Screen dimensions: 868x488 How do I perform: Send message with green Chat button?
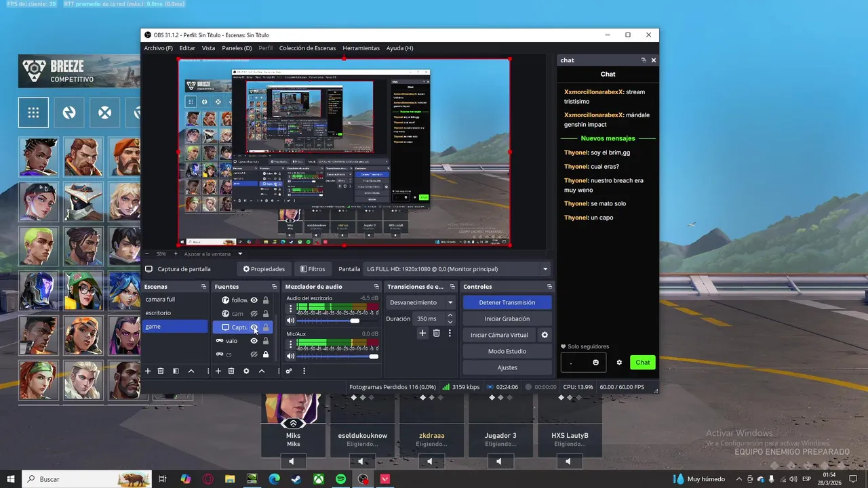642,363
